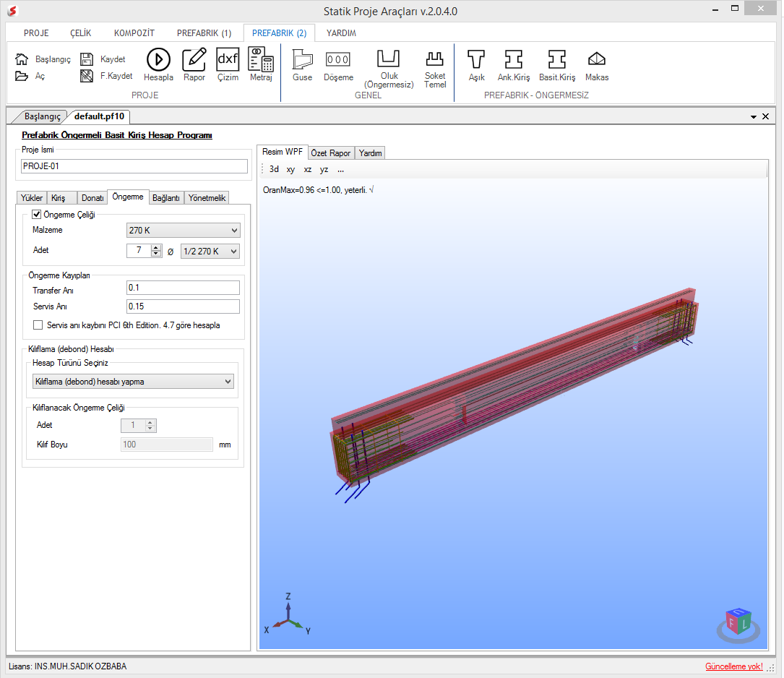Click the OranMax=0.96 result text
This screenshot has width=784, height=678.
(319, 190)
